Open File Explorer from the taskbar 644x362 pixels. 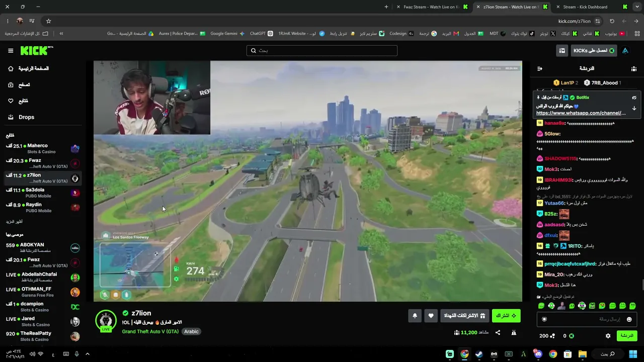pyautogui.click(x=582, y=354)
